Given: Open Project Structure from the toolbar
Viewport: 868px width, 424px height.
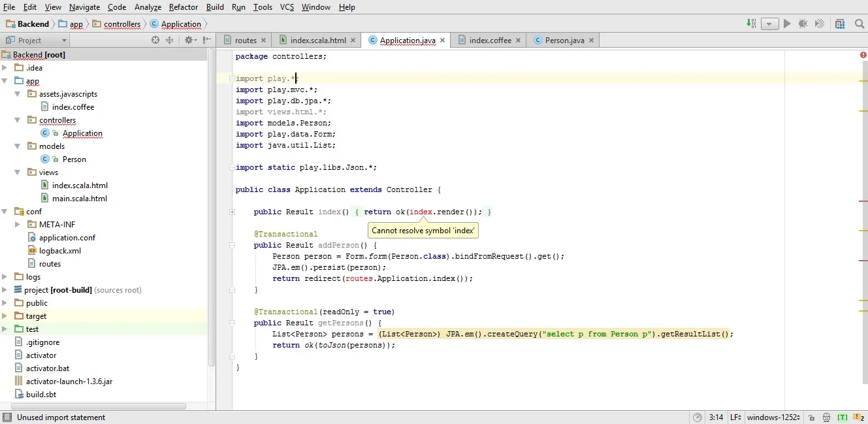Looking at the screenshot, I should tap(839, 24).
